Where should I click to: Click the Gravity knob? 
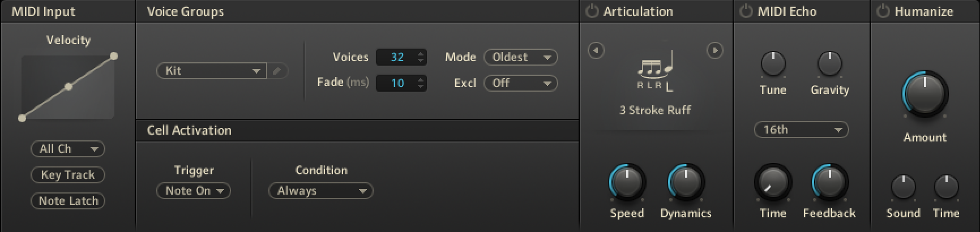(x=829, y=64)
